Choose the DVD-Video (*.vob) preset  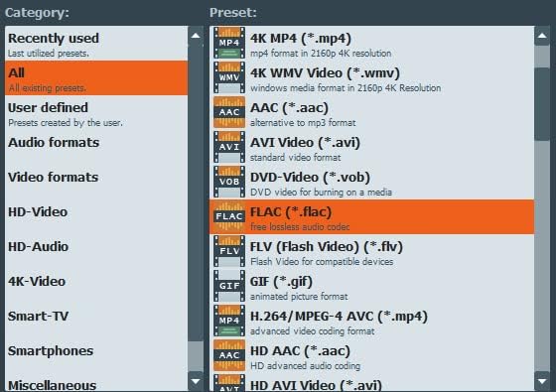click(x=372, y=183)
